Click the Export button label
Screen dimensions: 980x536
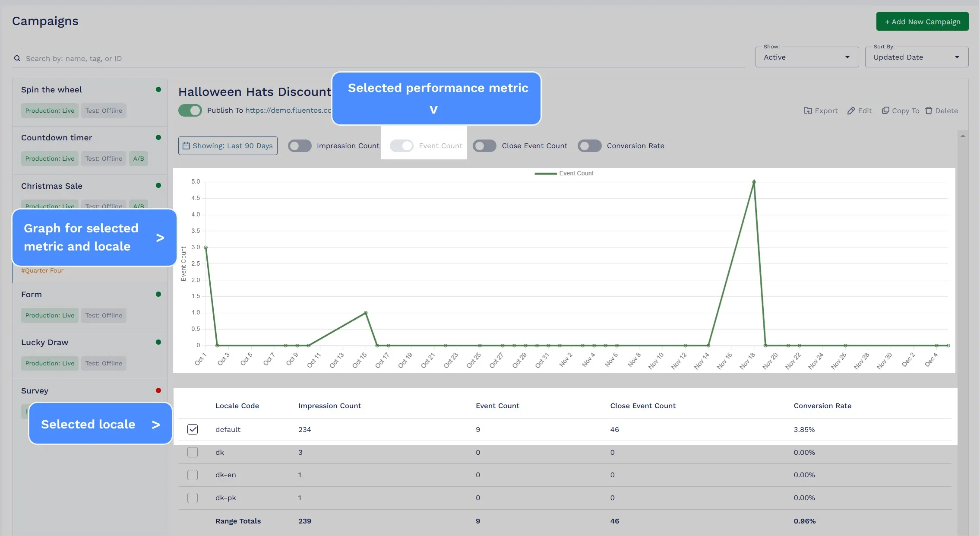(826, 111)
